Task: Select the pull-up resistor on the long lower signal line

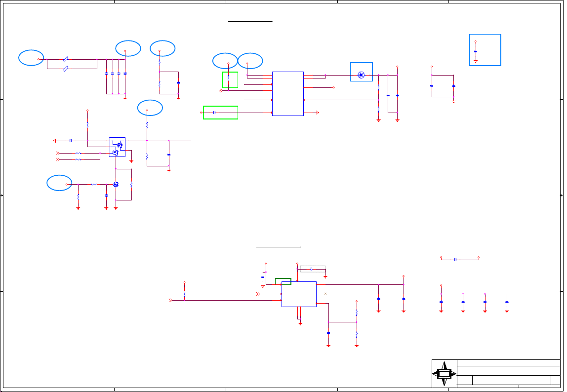Action: click(184, 294)
